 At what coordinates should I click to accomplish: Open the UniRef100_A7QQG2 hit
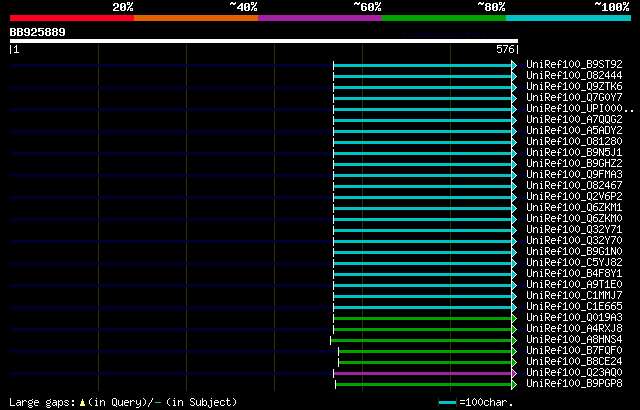[x=574, y=120]
